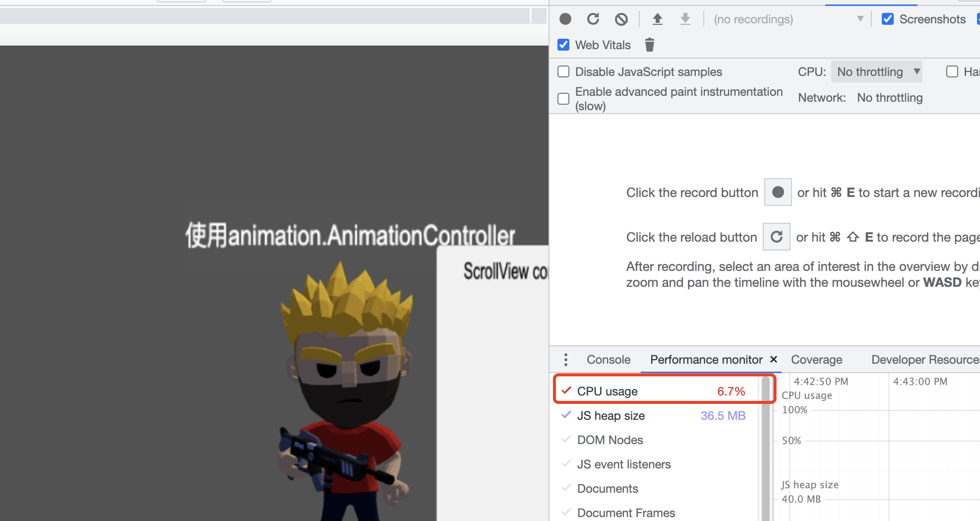Switch to the Console tab

(x=609, y=360)
